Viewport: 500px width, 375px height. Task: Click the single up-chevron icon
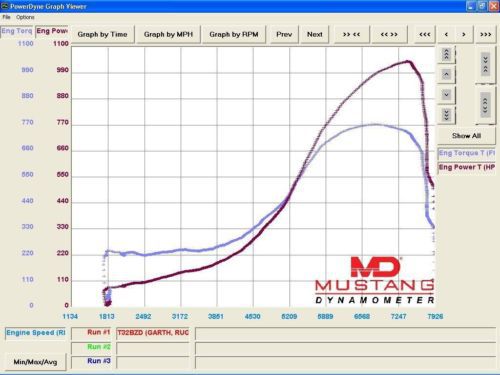tap(446, 74)
